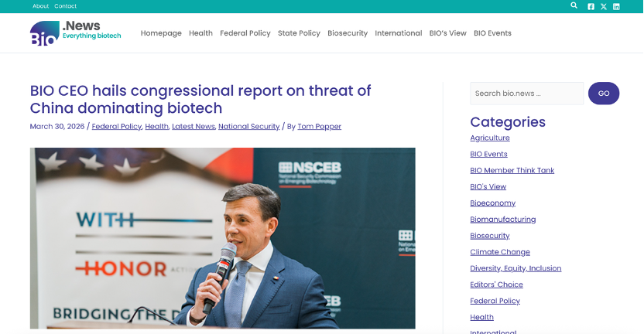The width and height of the screenshot is (644, 334).
Task: Open the Agriculture category link
Action: click(x=490, y=138)
